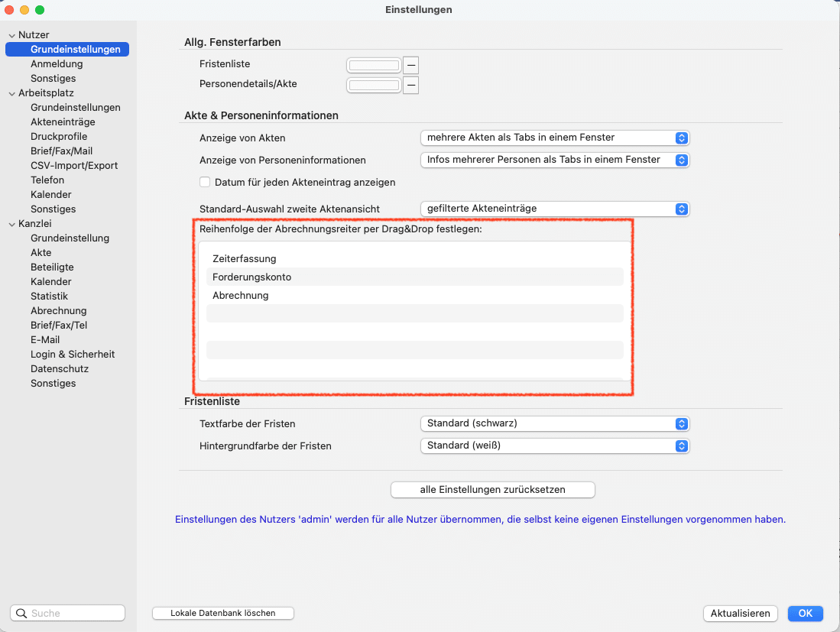Enable Datum für jeden Akteneintrag anzeigen
The image size is (840, 632).
[205, 182]
